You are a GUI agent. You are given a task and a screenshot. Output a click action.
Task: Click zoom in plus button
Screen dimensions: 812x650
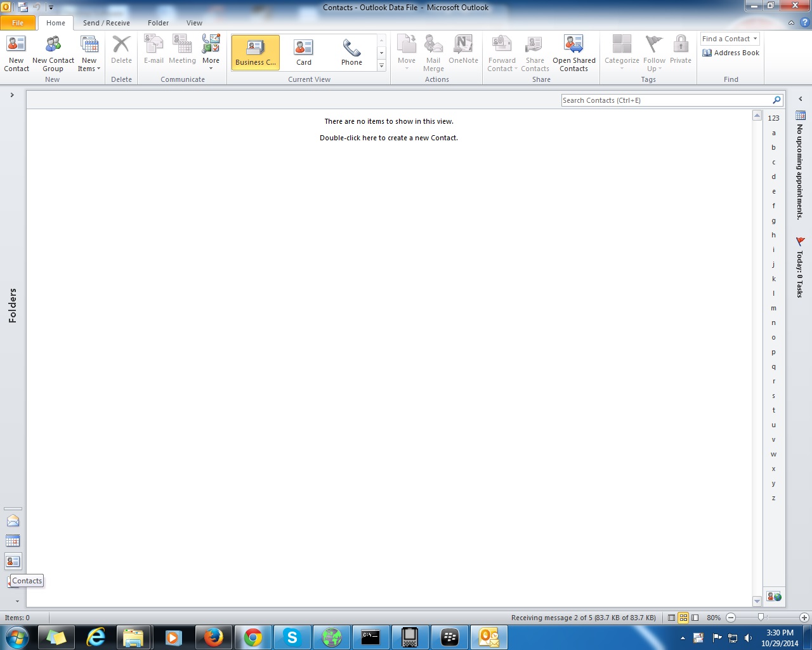coord(804,618)
